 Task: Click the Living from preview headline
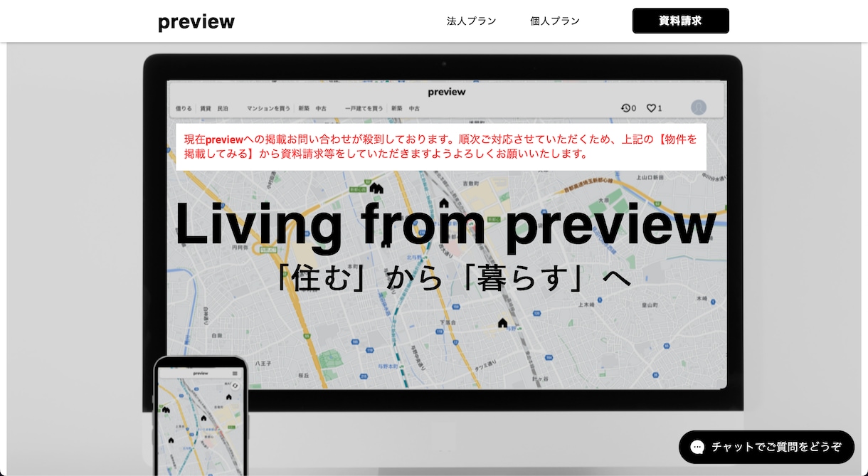click(445, 223)
